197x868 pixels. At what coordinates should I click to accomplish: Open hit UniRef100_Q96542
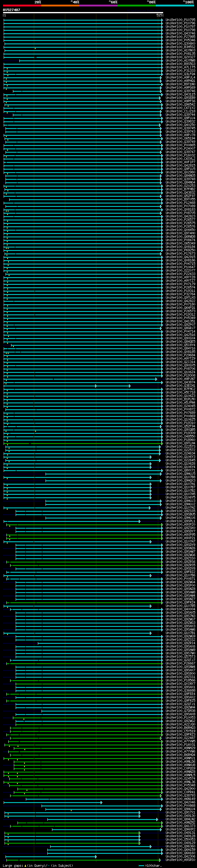tap(180, 104)
